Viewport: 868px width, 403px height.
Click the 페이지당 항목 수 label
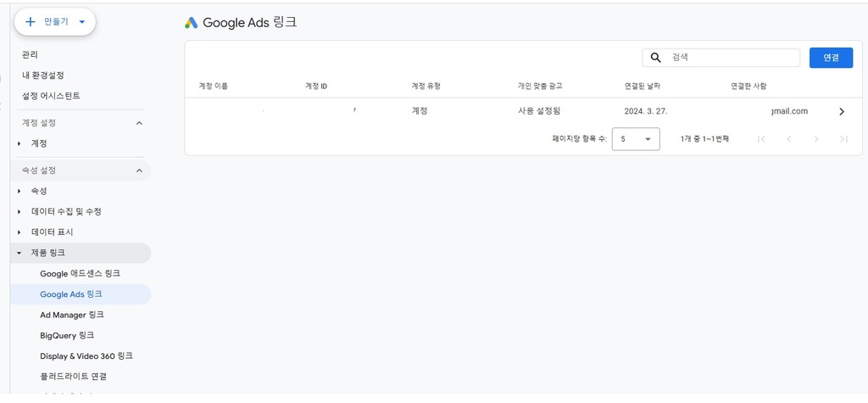[579, 139]
